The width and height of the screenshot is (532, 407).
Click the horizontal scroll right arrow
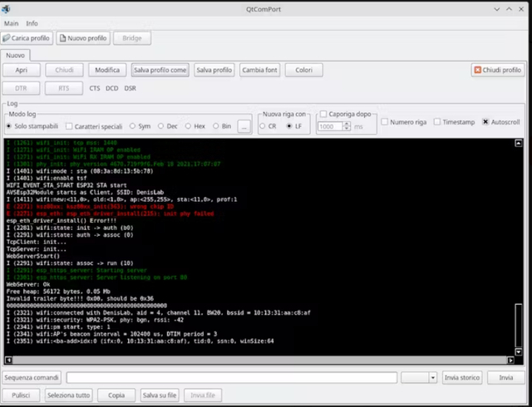pos(510,360)
